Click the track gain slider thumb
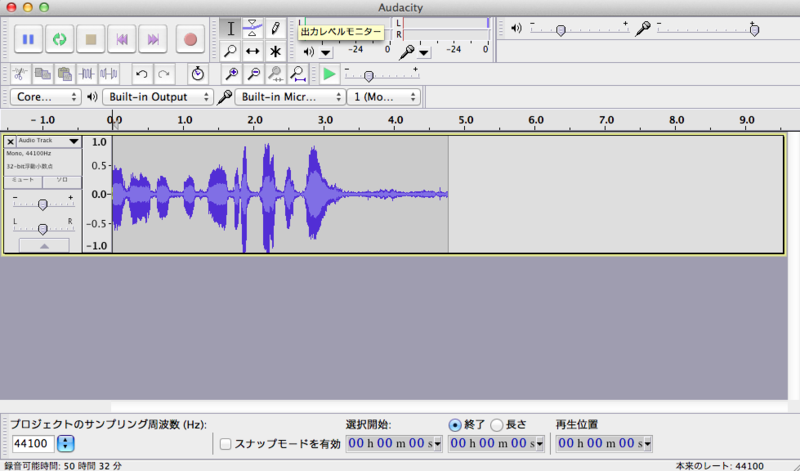 [43, 205]
